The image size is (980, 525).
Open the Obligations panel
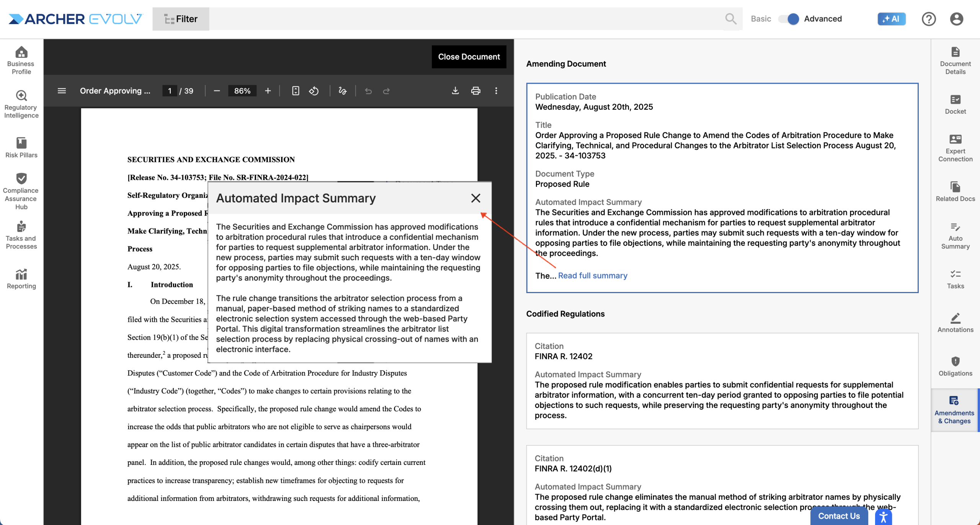coord(955,366)
